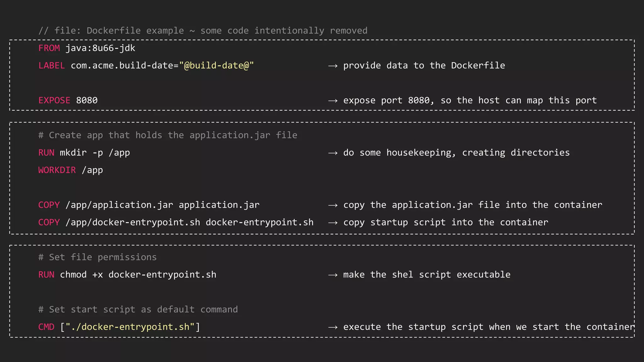Click the 'WORKDIR /app' line

coord(70,170)
